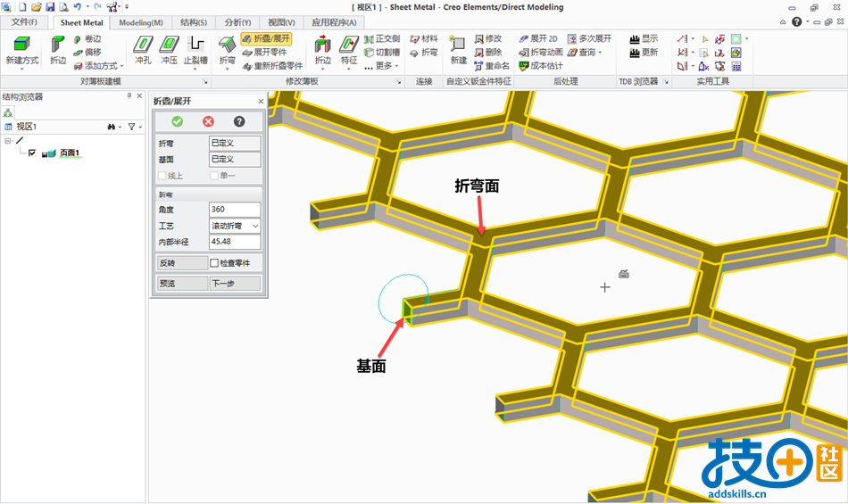Viewport: 848px width, 504px height.
Task: Select the 折弯 bend tool in 修改薄板
Action: [x=227, y=50]
